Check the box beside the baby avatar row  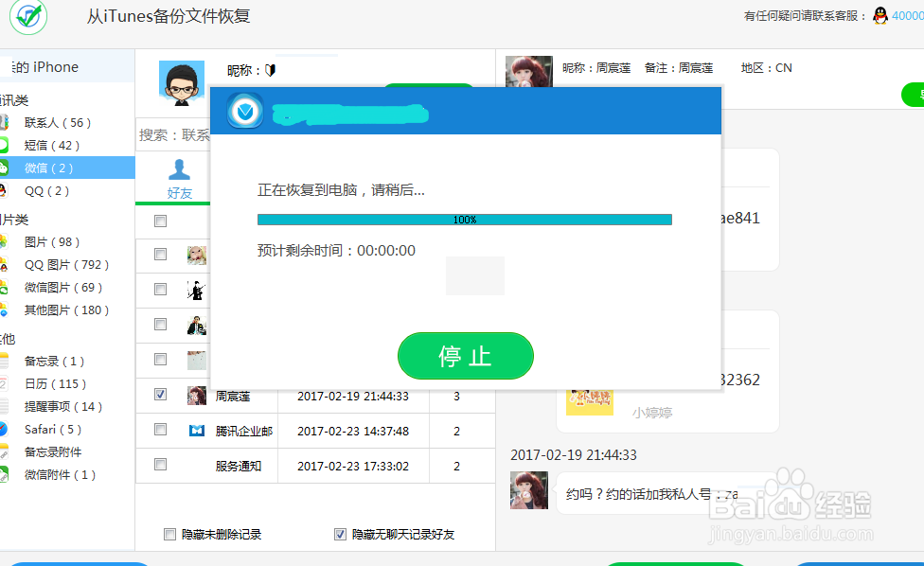(x=160, y=255)
